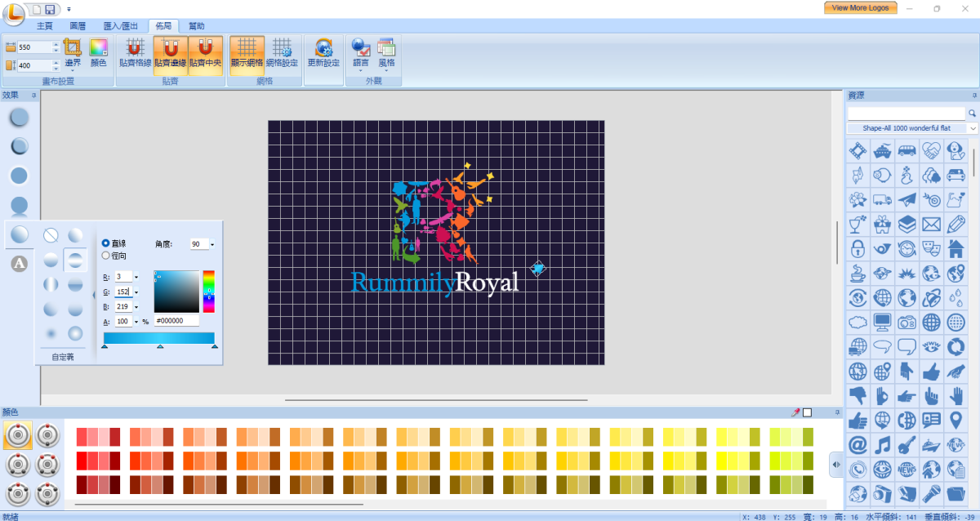Screen dimensions: 980x521
Task: Select the 徑向 radial gradient radio button
Action: 106,256
